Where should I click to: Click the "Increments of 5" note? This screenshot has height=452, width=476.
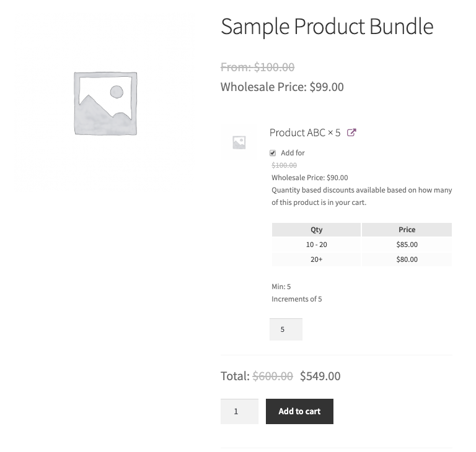click(x=297, y=299)
